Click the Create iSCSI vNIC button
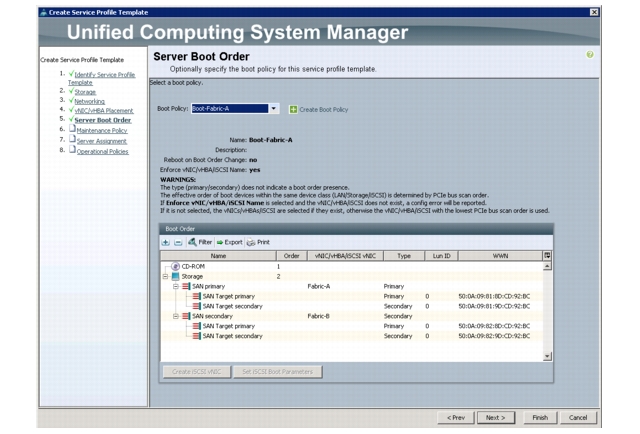640x434 pixels. tap(197, 372)
